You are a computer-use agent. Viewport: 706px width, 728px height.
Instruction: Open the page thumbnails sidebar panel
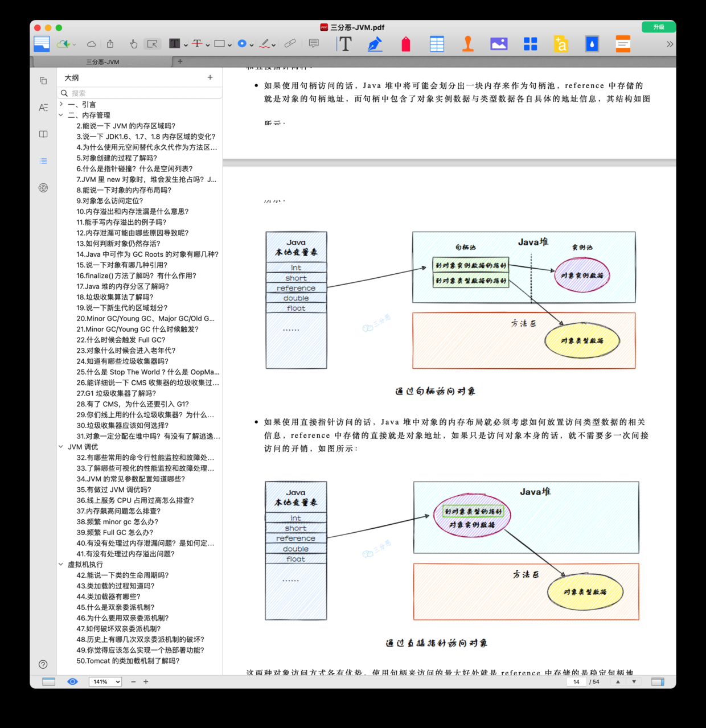[43, 80]
